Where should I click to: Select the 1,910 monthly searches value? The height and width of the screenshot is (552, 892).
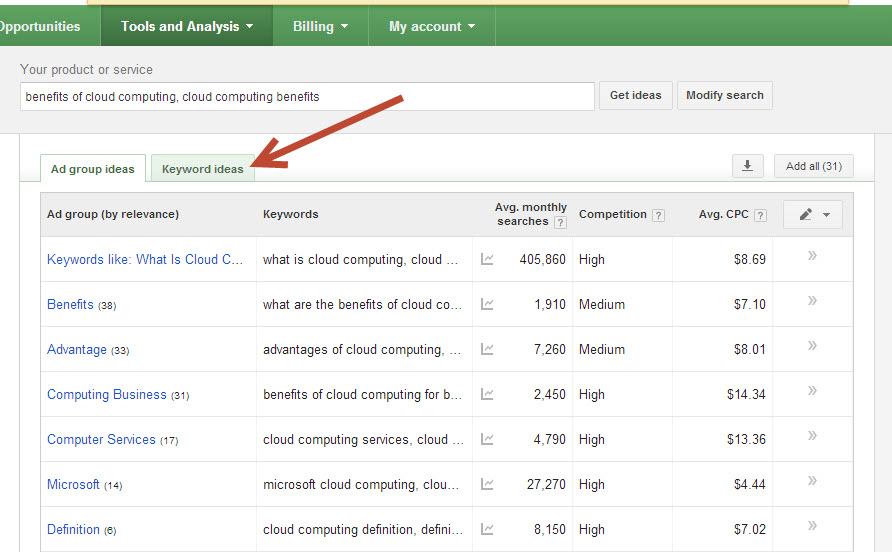coord(550,304)
